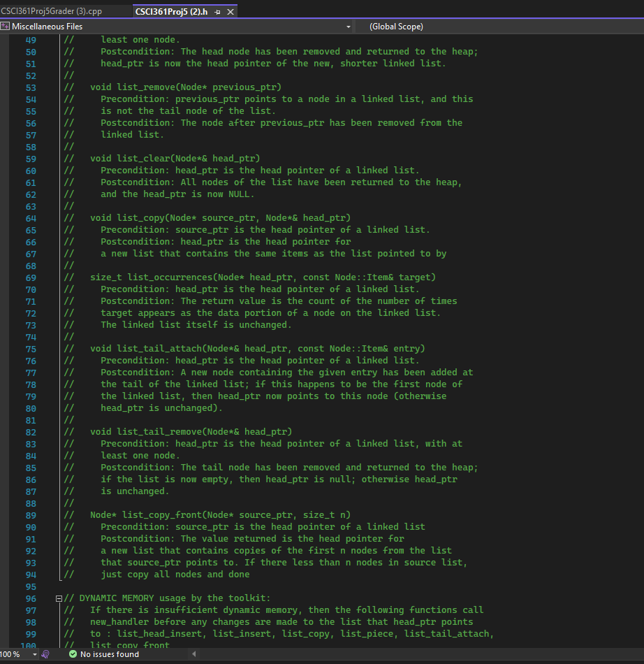This screenshot has height=664, width=644.
Task: Click the left arrow of the horizontal scrollbar
Action: pyautogui.click(x=193, y=655)
